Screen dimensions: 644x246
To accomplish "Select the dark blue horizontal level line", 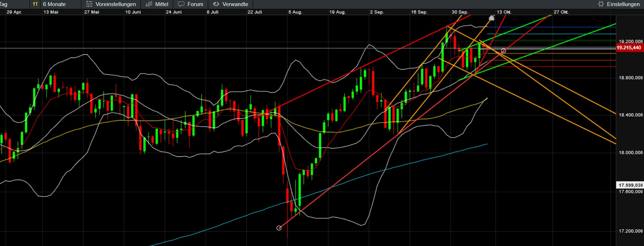I will [551, 27].
